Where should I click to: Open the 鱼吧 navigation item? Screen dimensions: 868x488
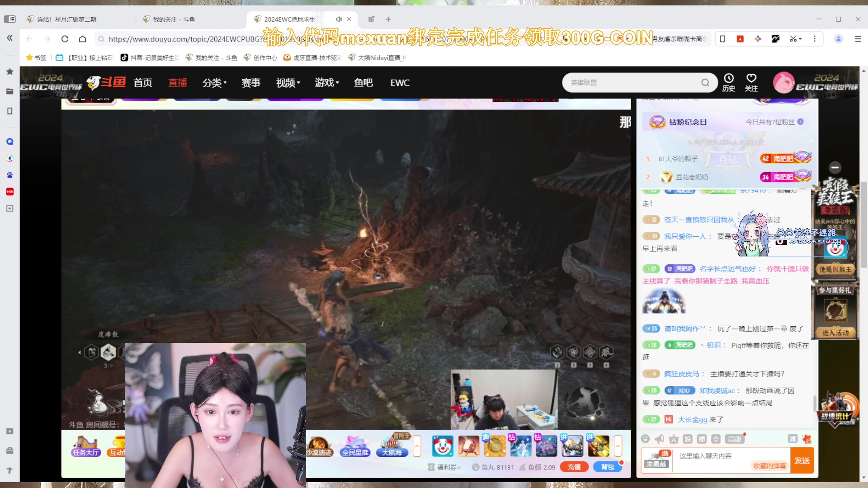pos(363,83)
